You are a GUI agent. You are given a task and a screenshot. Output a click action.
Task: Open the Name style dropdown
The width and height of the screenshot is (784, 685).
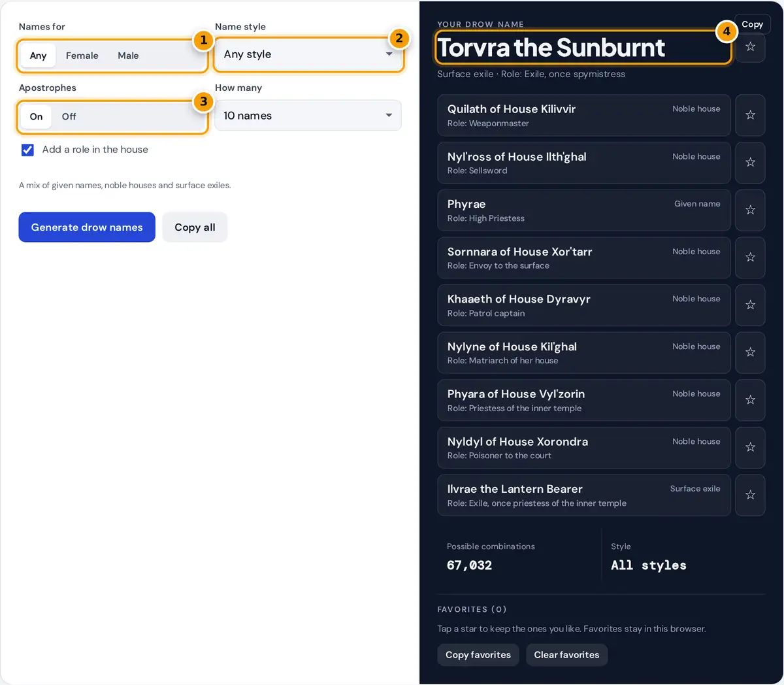tap(308, 54)
